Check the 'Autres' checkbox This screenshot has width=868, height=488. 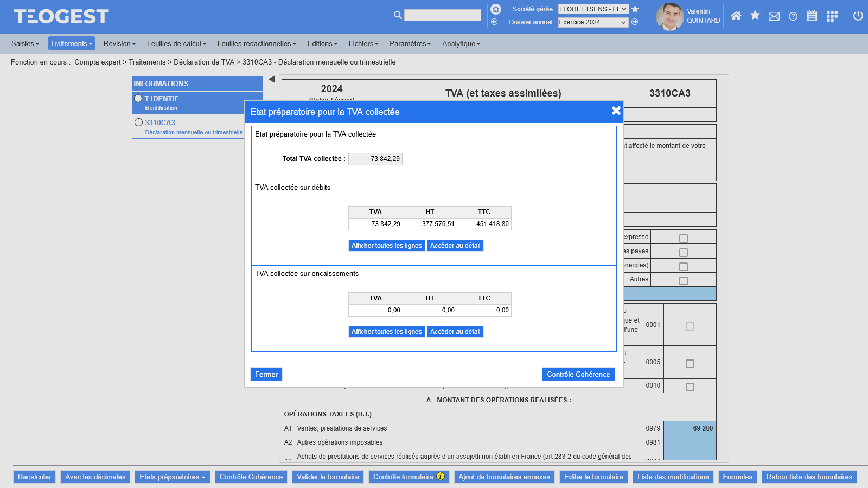click(684, 280)
